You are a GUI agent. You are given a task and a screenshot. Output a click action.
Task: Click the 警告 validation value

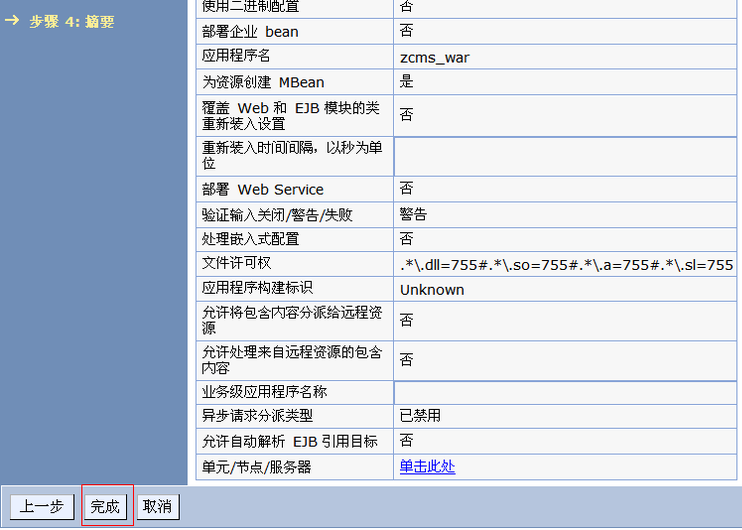click(414, 215)
